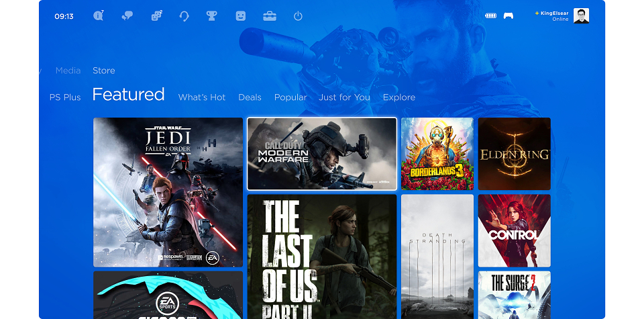Open the friends icon with badge 2

pyautogui.click(x=156, y=16)
